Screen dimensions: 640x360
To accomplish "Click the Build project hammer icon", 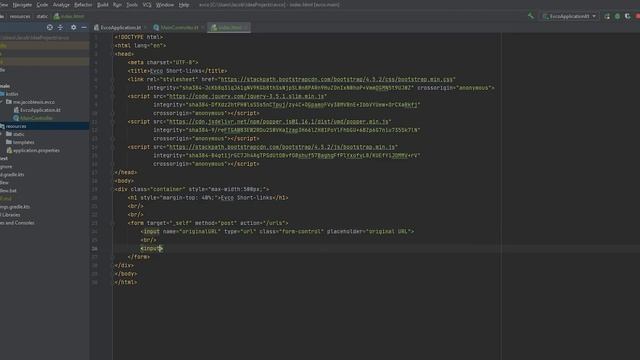I will pos(531,16).
